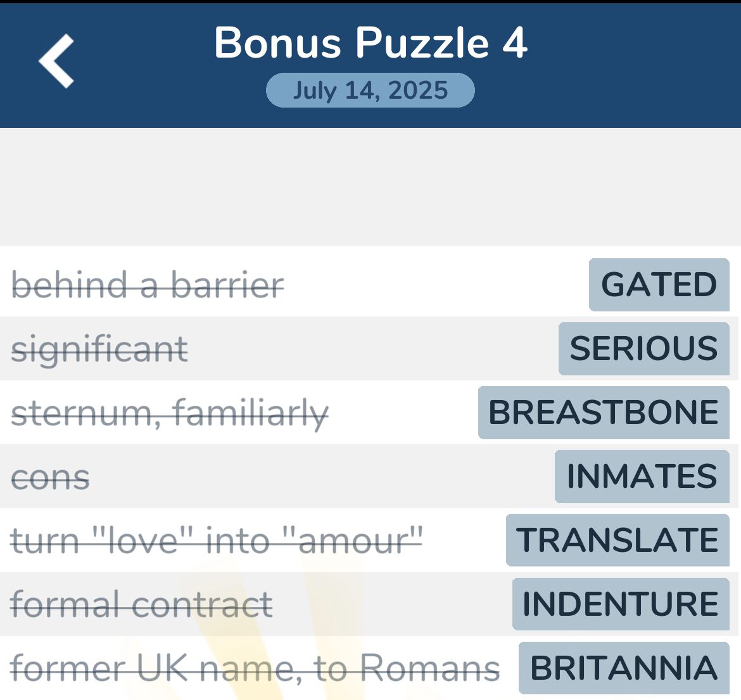
Task: Tap the back arrow icon
Action: pyautogui.click(x=56, y=61)
